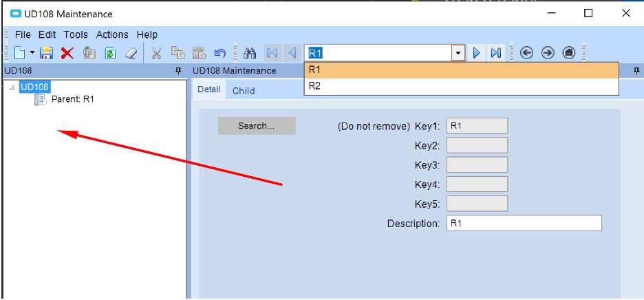Image resolution: width=644 pixels, height=300 pixels.
Task: Click the record navigation combo text box
Action: click(378, 53)
